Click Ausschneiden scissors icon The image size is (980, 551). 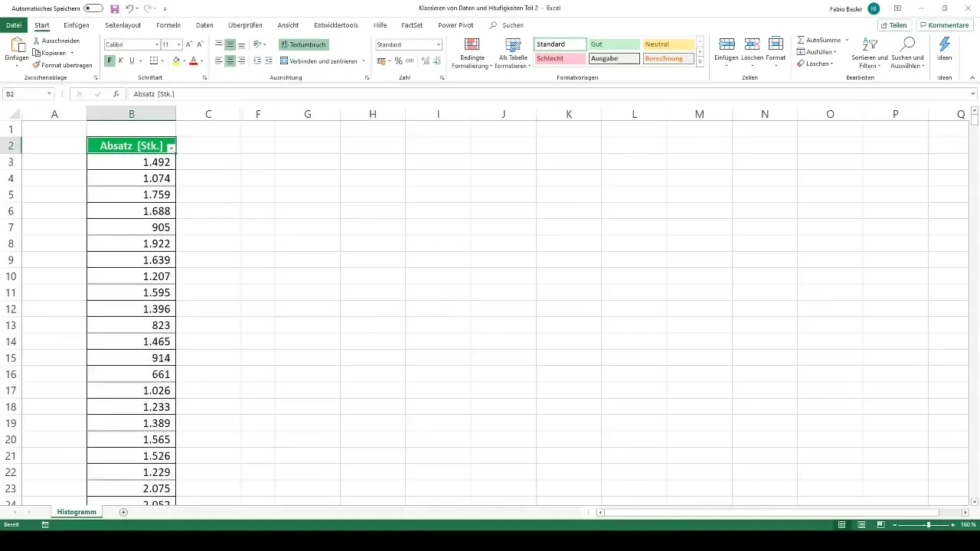click(37, 41)
